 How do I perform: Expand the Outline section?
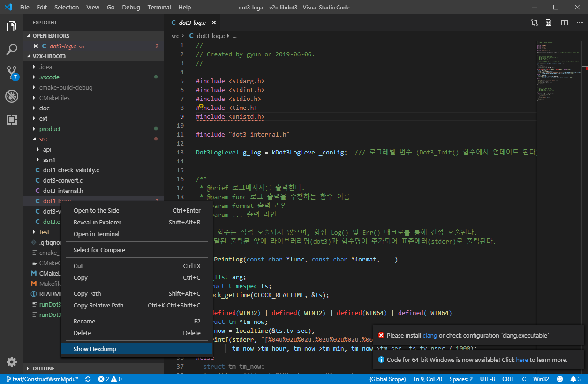click(94, 369)
